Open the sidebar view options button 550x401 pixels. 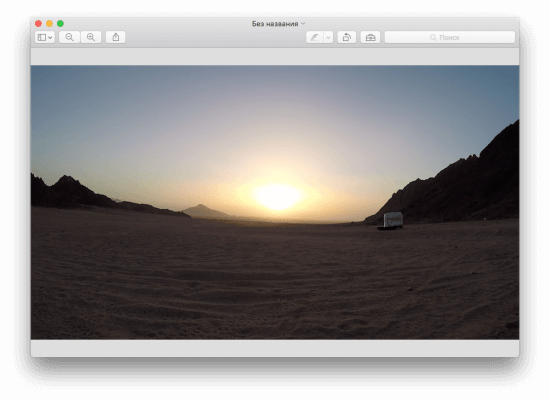[45, 37]
